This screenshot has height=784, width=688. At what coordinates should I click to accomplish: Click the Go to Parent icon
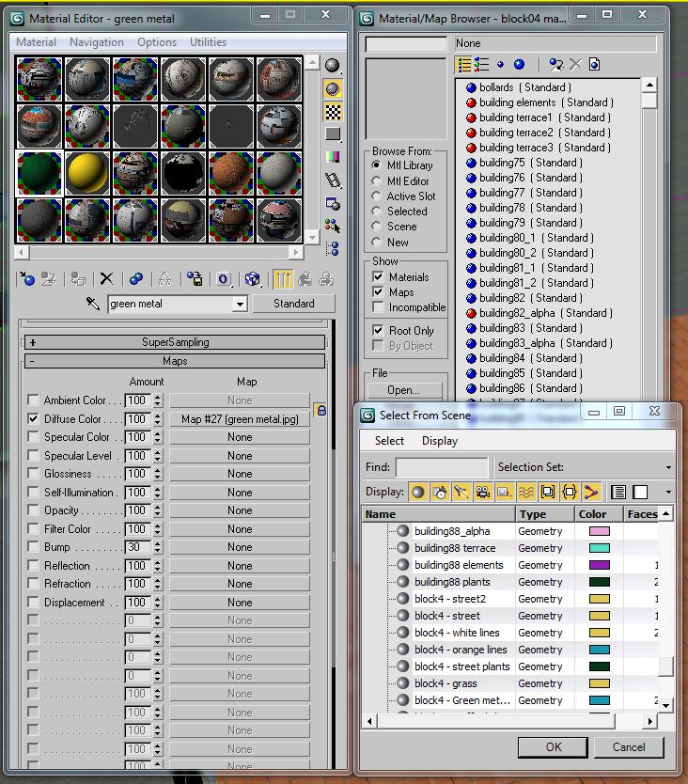point(305,279)
